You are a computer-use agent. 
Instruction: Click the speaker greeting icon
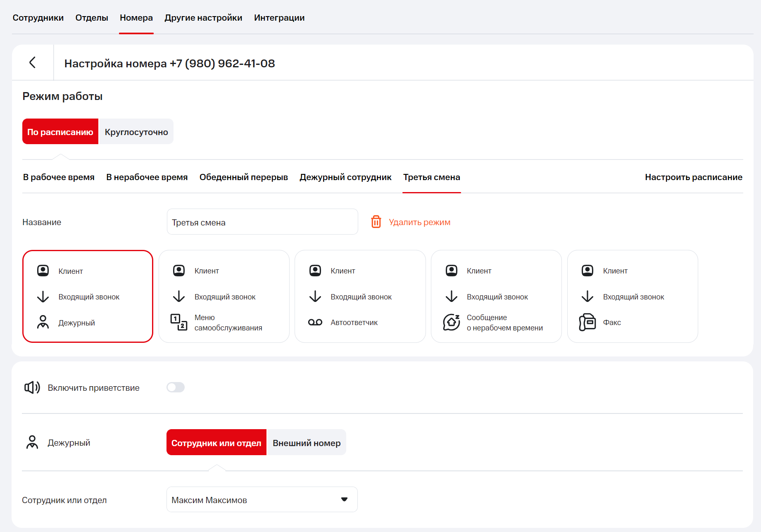pos(32,387)
